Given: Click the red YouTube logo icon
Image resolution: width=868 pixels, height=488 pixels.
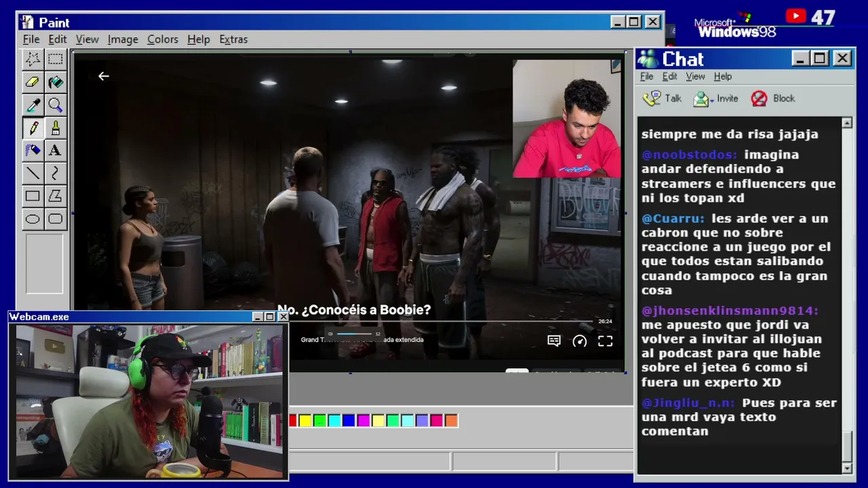Looking at the screenshot, I should (795, 16).
